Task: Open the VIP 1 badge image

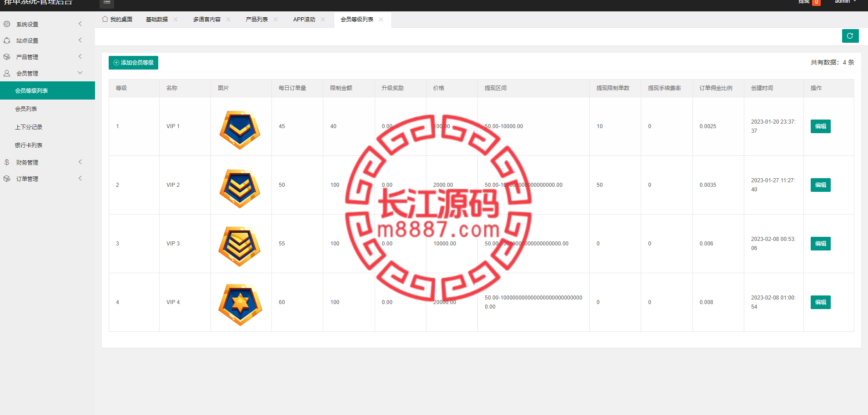Action: (x=240, y=130)
